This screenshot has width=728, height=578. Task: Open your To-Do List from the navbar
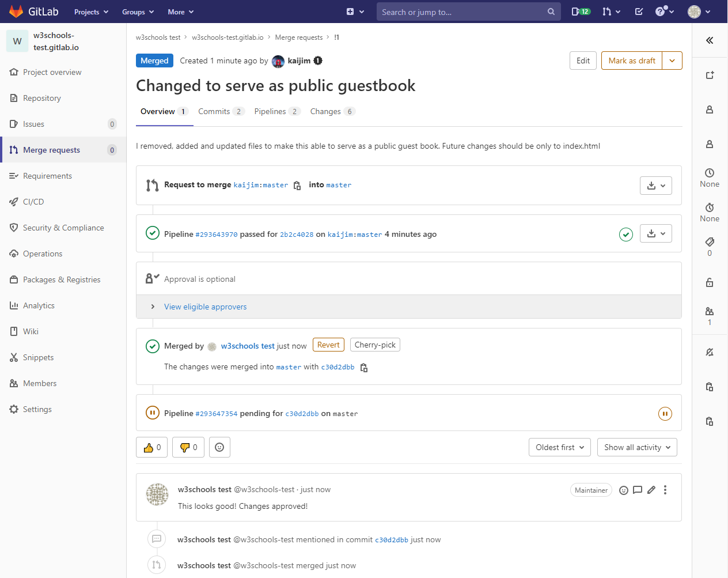(x=639, y=12)
